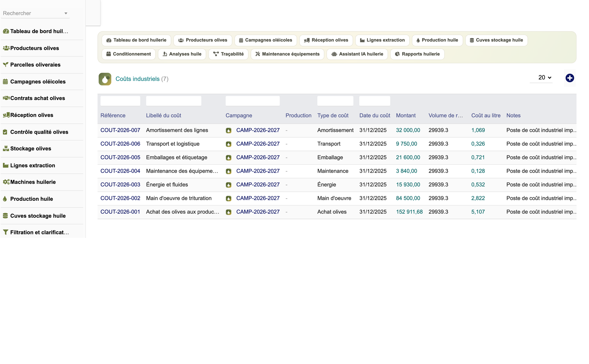Click the Libellé du coût filter field
Viewport: 589px width, 364px height.
coord(174,101)
